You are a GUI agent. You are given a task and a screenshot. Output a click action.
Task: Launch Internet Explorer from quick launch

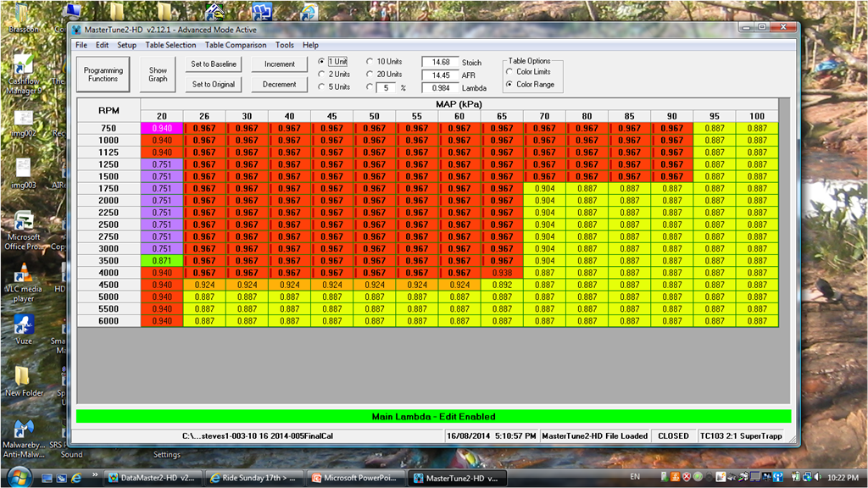pyautogui.click(x=76, y=478)
